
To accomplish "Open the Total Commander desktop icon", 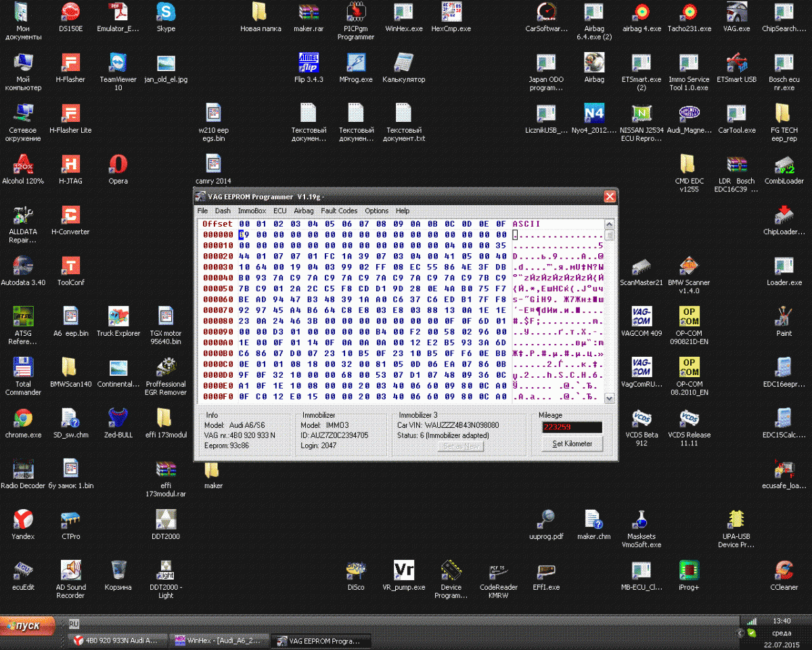I will pyautogui.click(x=23, y=368).
